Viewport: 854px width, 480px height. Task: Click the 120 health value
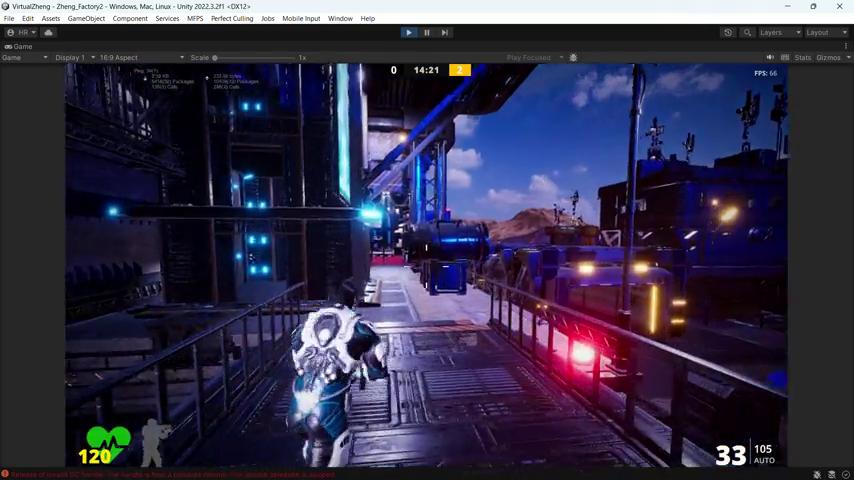[95, 457]
